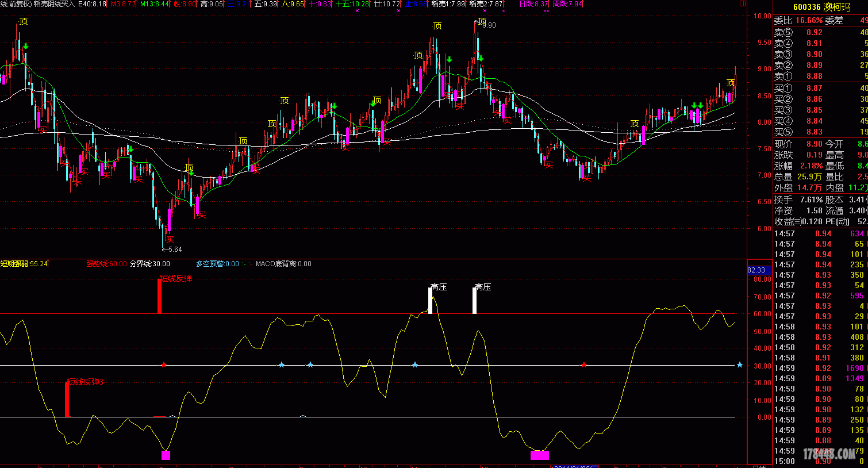Click the 9.90 highest price label
868x468 pixels.
489,25
